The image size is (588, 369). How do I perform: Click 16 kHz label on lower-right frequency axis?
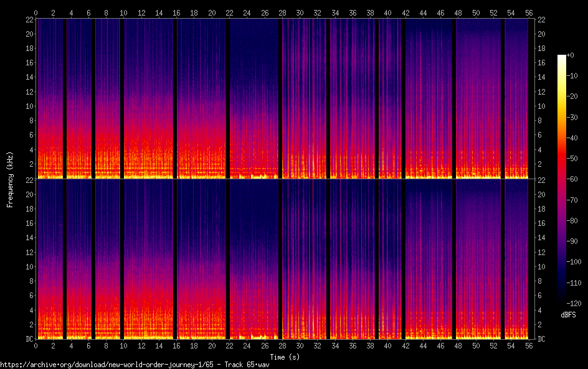coord(541,223)
